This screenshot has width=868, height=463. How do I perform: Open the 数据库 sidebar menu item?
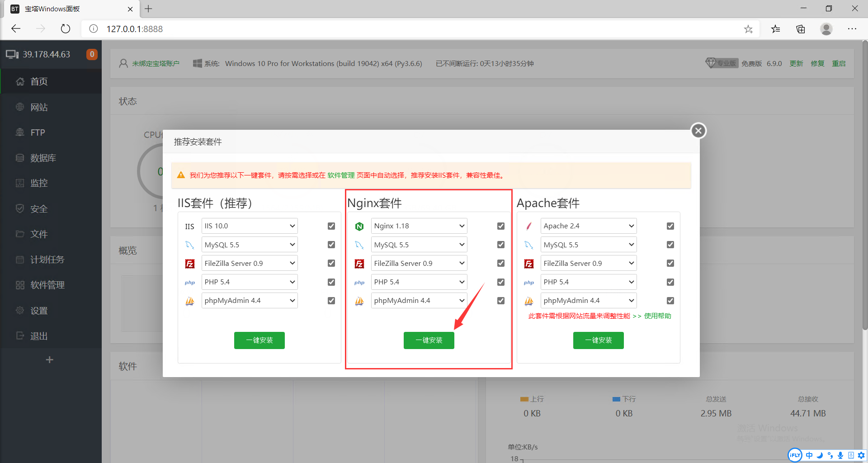coord(51,158)
